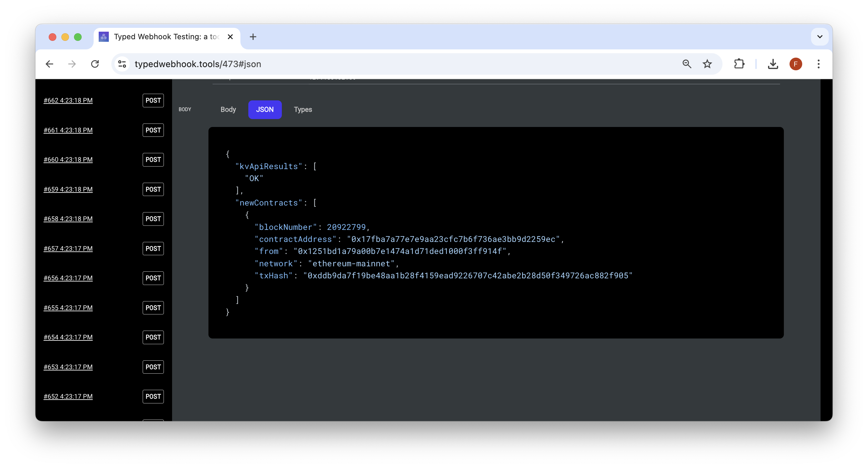Click POST badge for request #657
Viewport: 868px width, 468px height.
[x=153, y=249]
